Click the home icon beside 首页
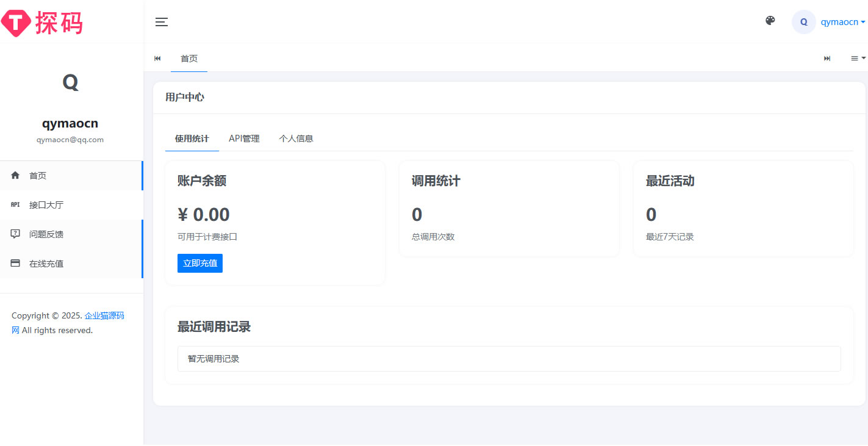The image size is (868, 446). (16, 176)
